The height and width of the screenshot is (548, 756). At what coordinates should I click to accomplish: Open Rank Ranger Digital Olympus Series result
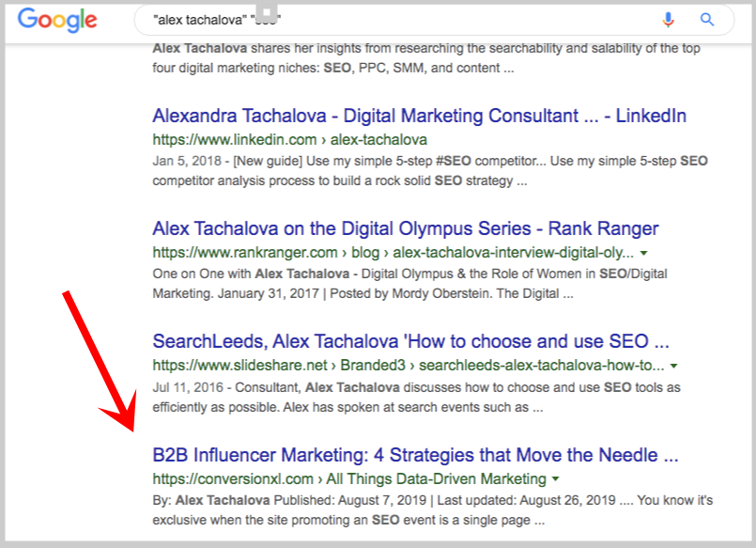(406, 228)
